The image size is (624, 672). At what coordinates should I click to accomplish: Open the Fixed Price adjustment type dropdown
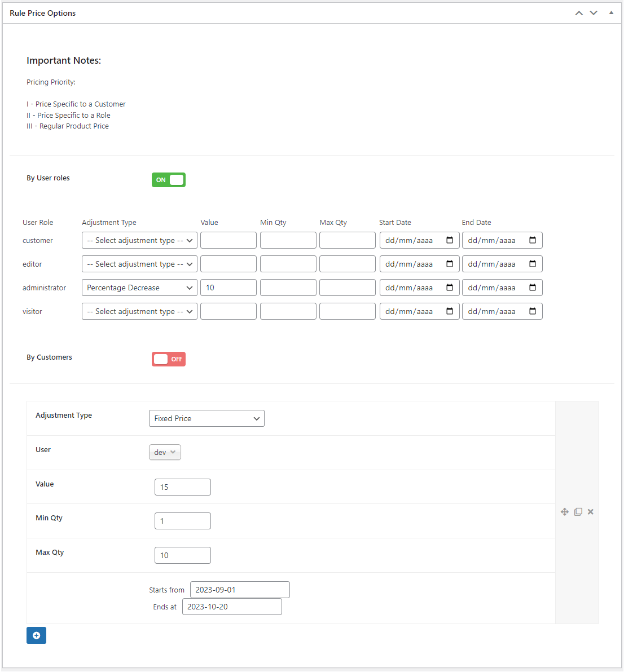tap(206, 418)
